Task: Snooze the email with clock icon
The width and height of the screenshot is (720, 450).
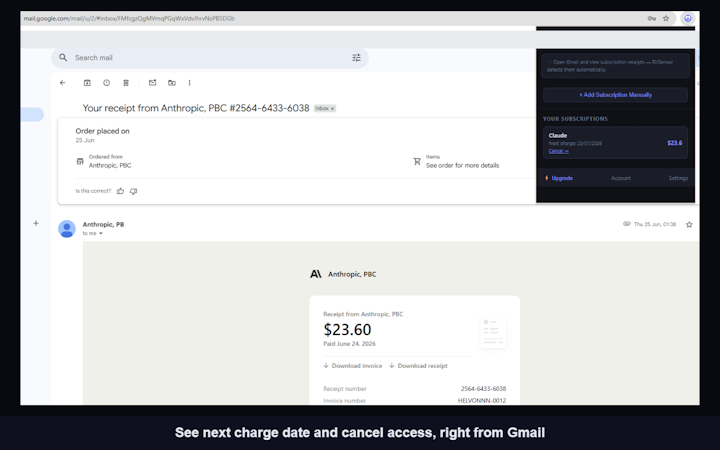Action: 107,83
